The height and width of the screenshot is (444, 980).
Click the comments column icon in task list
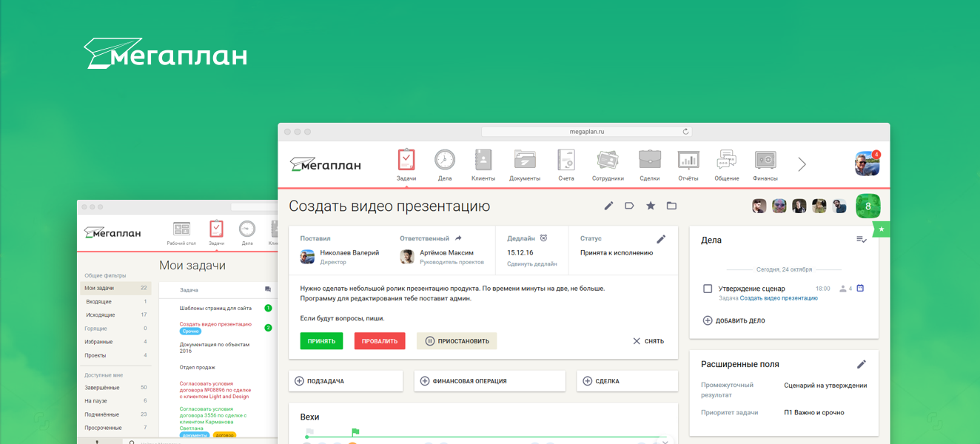click(268, 290)
